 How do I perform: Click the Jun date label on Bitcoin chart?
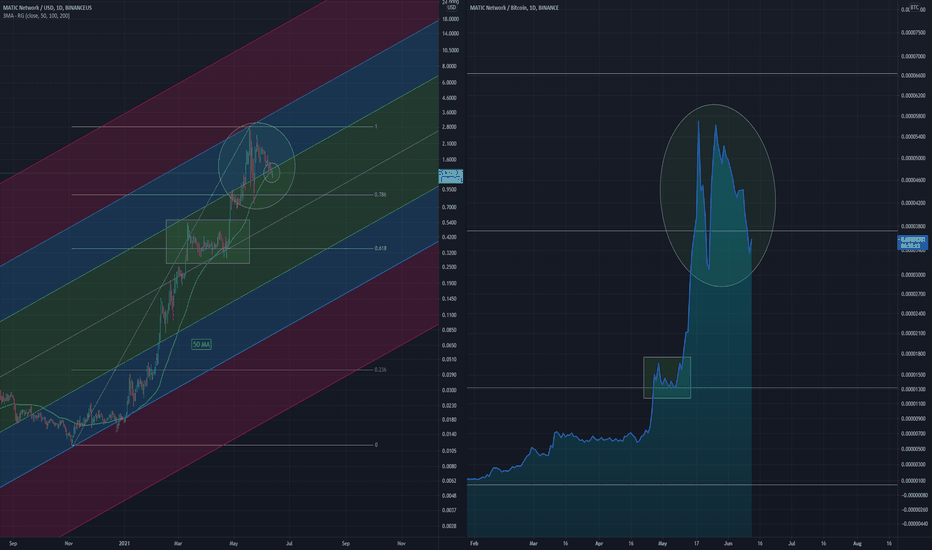pyautogui.click(x=728, y=543)
